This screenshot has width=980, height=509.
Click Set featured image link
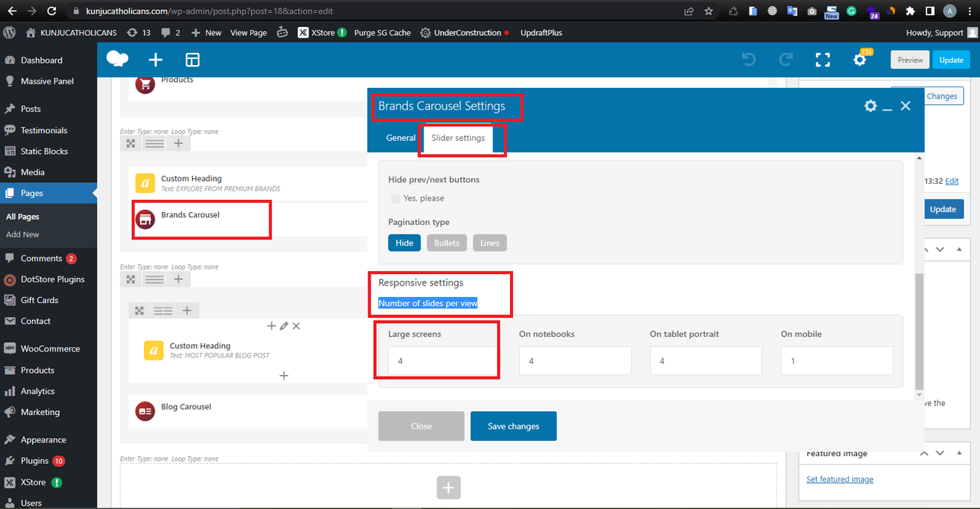pyautogui.click(x=840, y=479)
